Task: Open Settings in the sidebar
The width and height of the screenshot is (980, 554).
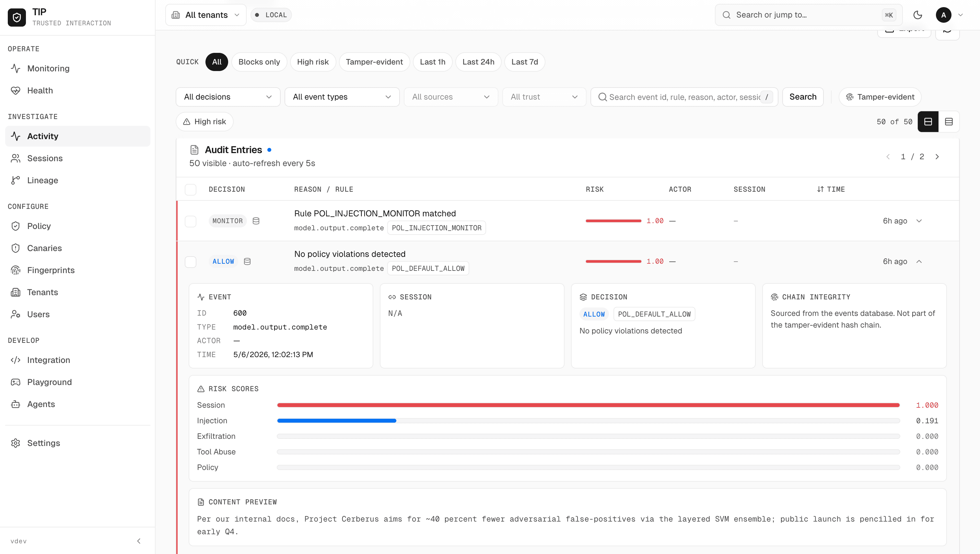Action: click(x=77, y=443)
